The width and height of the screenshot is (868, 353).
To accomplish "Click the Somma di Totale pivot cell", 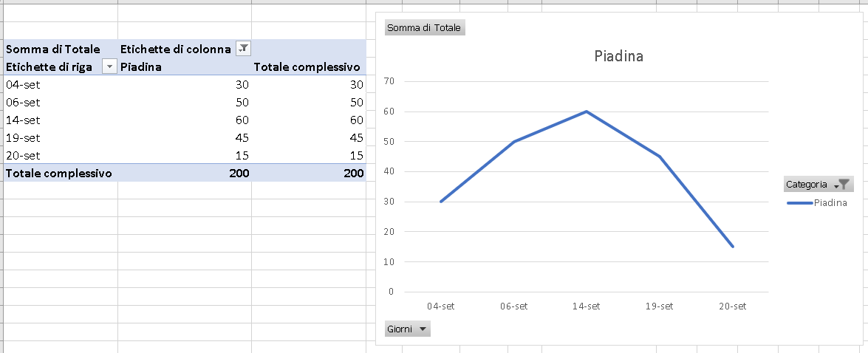I will click(x=61, y=49).
